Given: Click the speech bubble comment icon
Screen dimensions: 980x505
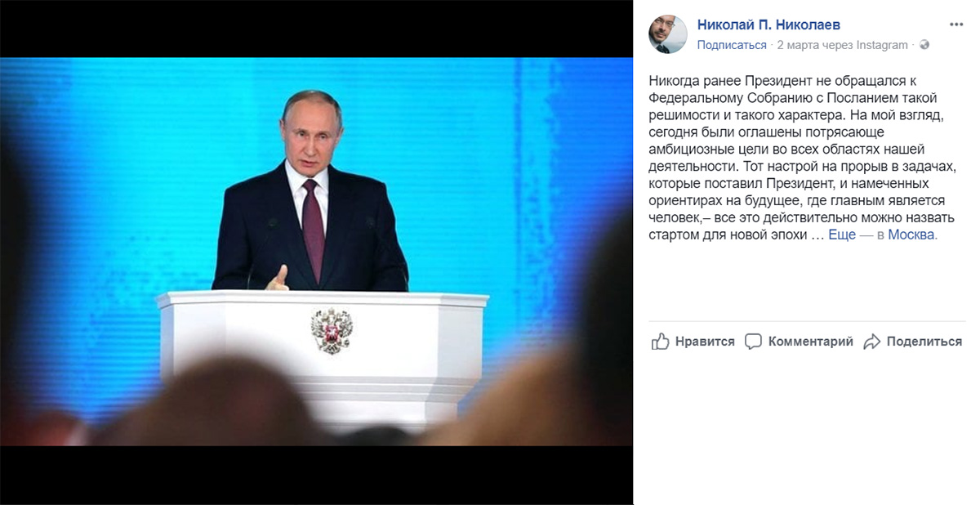Looking at the screenshot, I should (x=753, y=342).
